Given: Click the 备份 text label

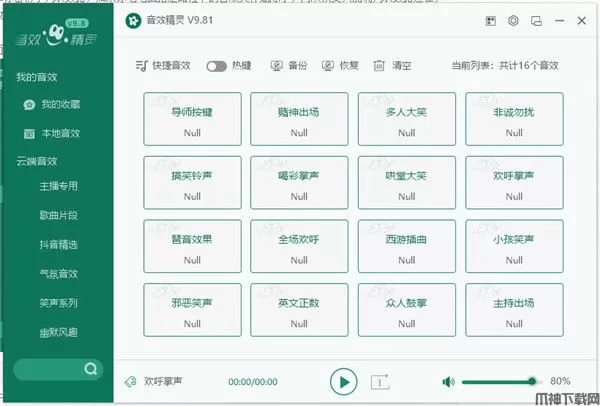Looking at the screenshot, I should [x=298, y=66].
